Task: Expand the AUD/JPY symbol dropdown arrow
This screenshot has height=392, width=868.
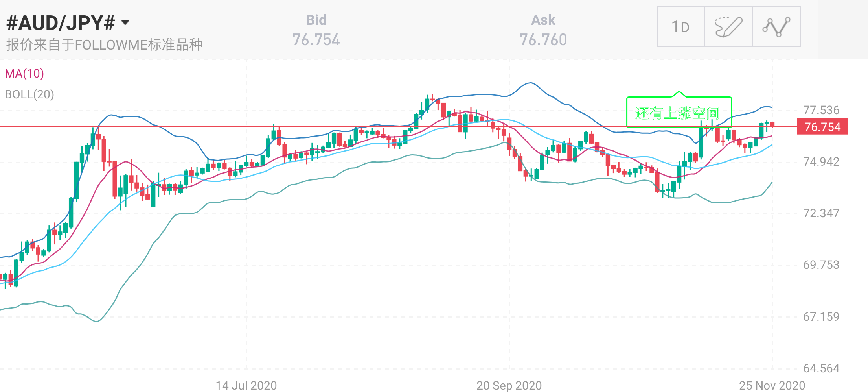Action: click(x=125, y=23)
